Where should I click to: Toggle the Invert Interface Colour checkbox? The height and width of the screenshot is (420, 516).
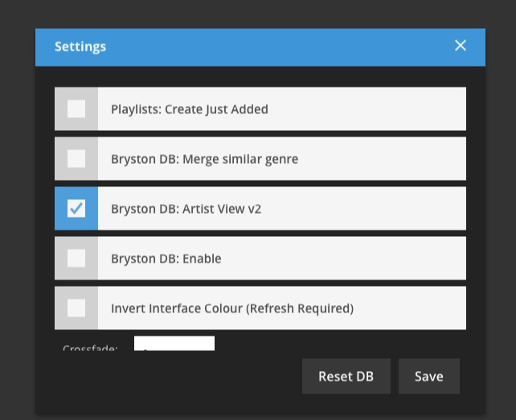pos(76,308)
